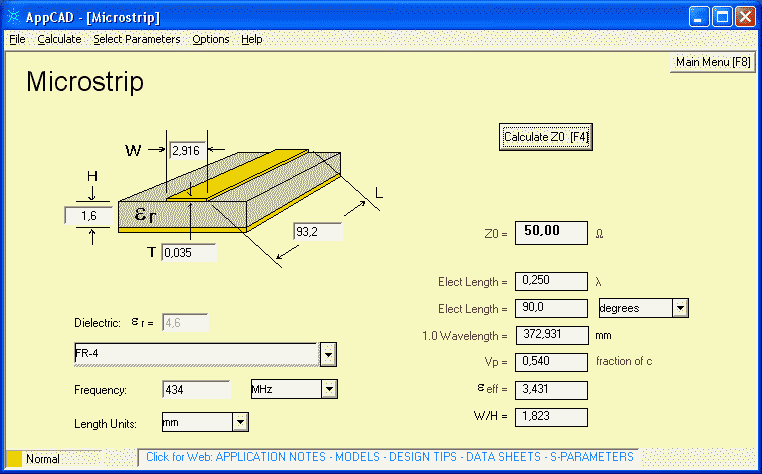762x474 pixels.
Task: Click the Normal status text
Action: coord(43,458)
